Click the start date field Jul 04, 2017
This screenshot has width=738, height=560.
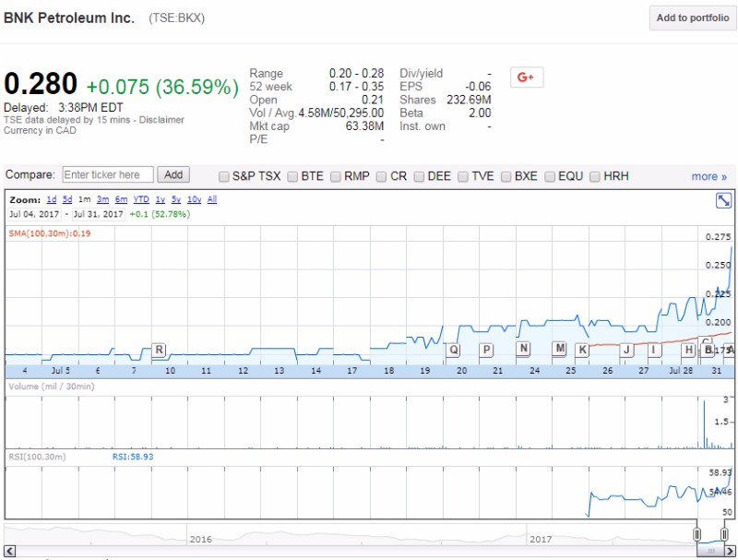(x=34, y=215)
